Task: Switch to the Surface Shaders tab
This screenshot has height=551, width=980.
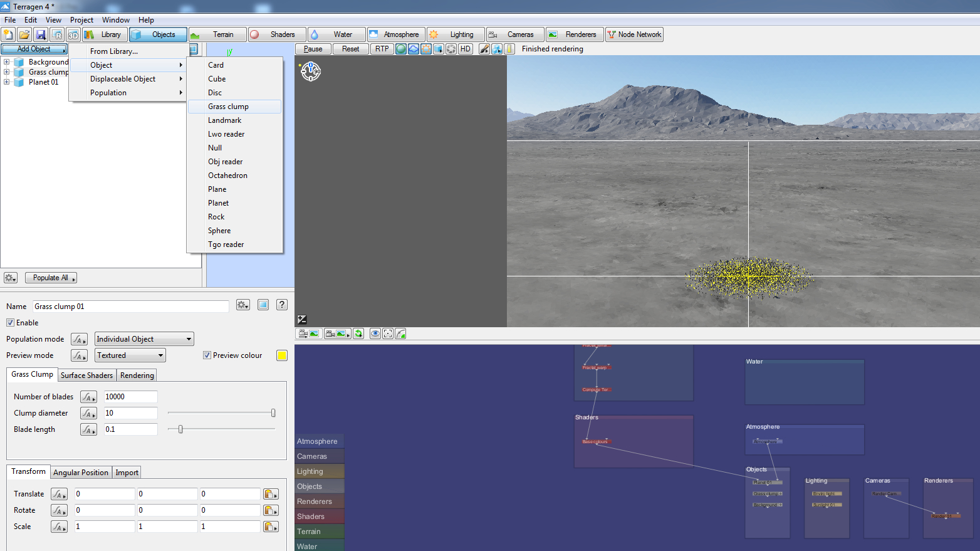Action: (x=86, y=375)
